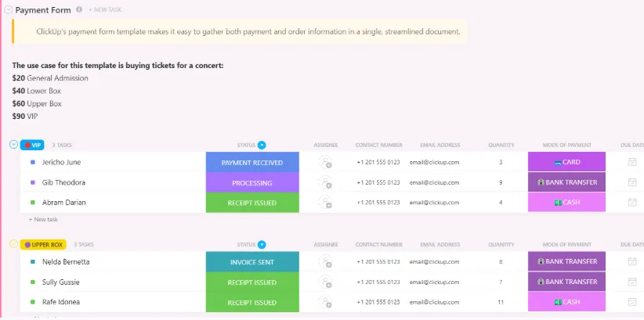Assign a person to Gib Theodora
Image resolution: width=644 pixels, height=320 pixels.
tap(325, 182)
